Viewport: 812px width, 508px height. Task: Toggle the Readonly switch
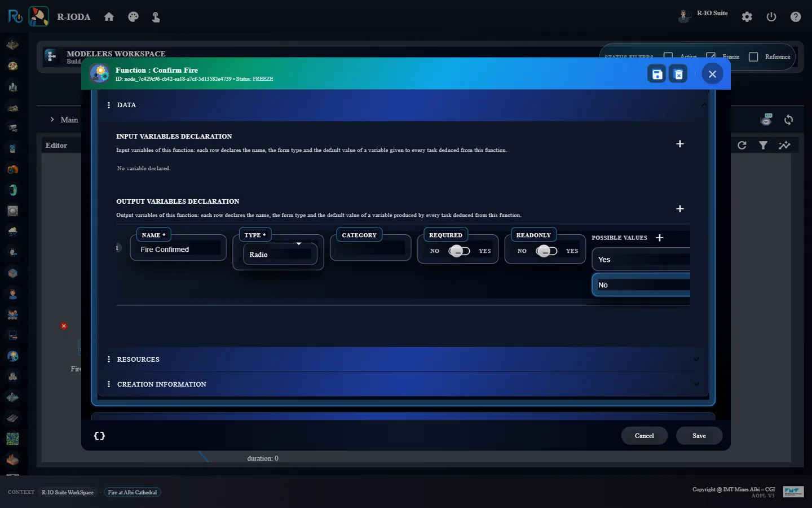(546, 251)
